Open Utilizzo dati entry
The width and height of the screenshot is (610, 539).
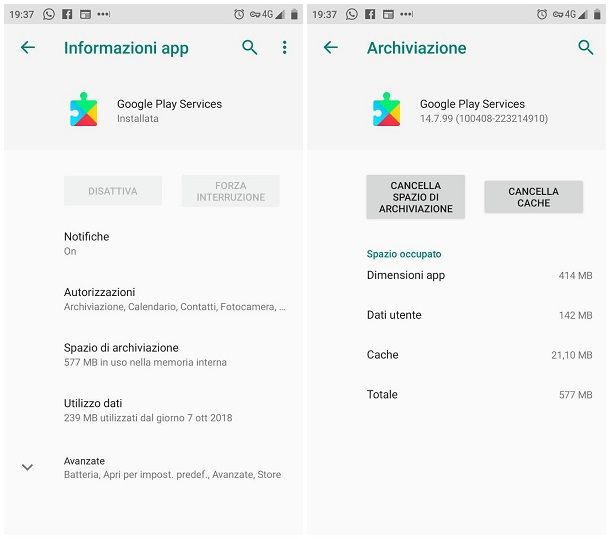[153, 410]
